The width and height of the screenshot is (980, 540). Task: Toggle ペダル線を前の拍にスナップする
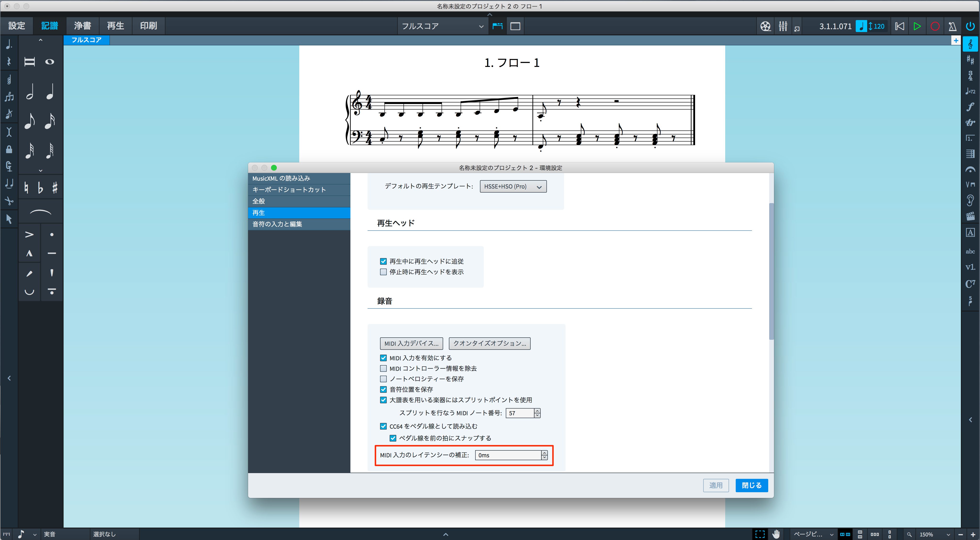393,438
